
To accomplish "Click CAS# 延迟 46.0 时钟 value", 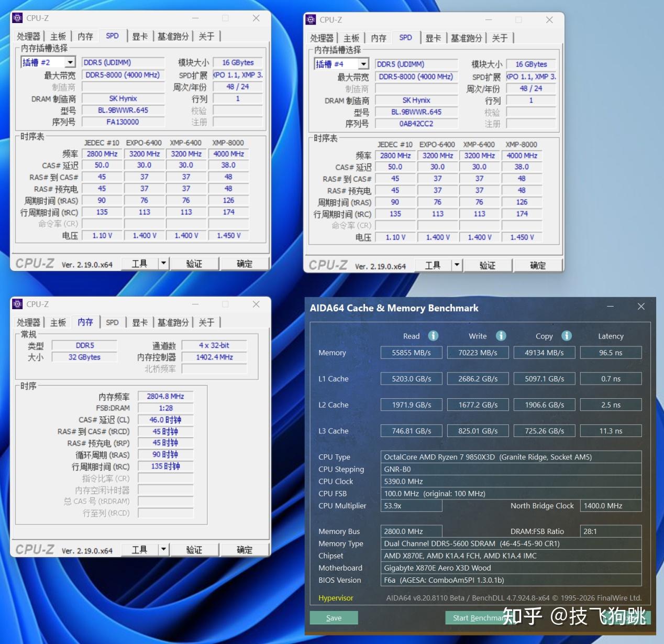I will 165,420.
